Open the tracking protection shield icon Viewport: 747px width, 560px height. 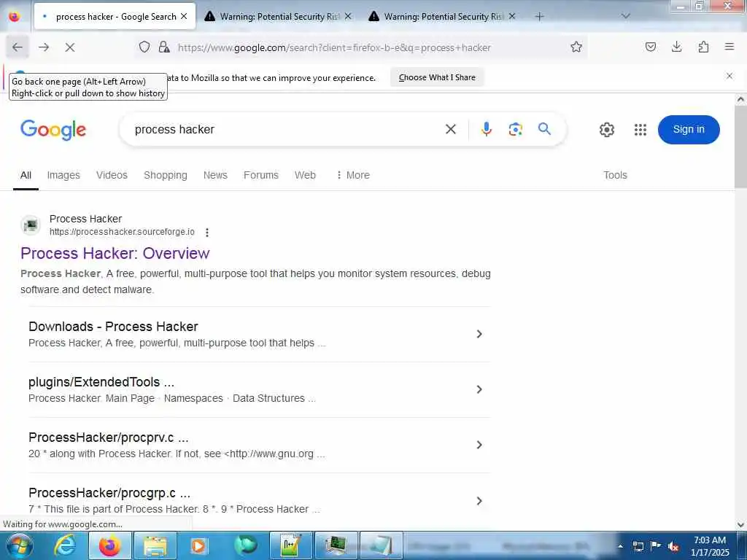tap(144, 47)
